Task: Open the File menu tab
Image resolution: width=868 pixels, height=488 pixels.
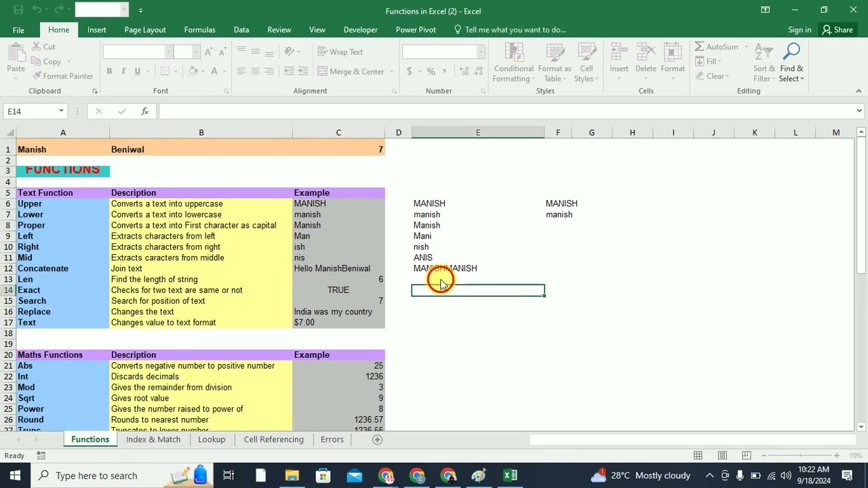Action: (18, 30)
